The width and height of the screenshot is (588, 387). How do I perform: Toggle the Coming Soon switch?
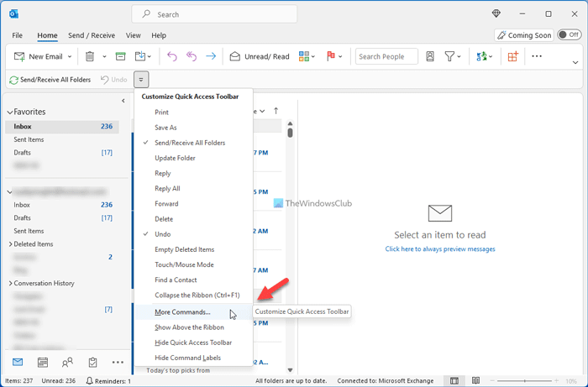(x=570, y=35)
